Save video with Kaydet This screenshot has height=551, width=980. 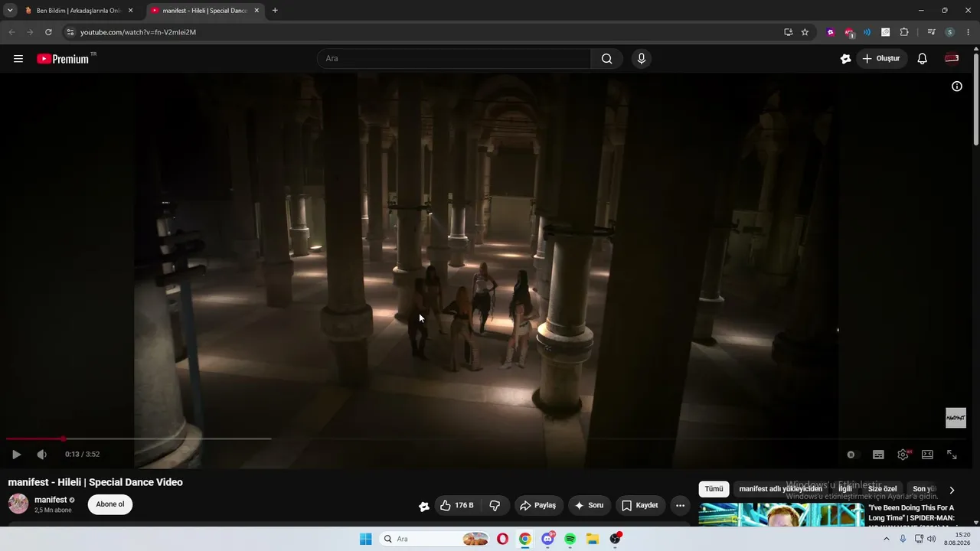pyautogui.click(x=640, y=506)
